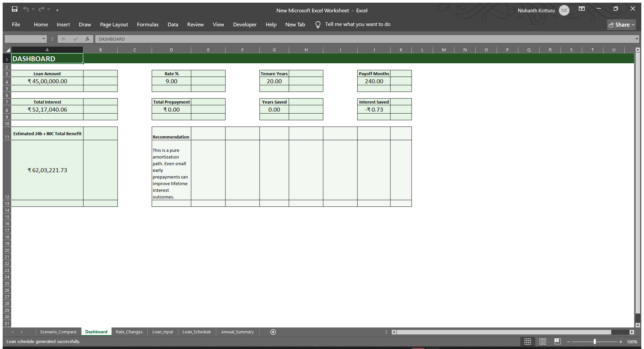Switch to the Annual_Summary sheet tab
644x349 pixels.
pyautogui.click(x=238, y=332)
